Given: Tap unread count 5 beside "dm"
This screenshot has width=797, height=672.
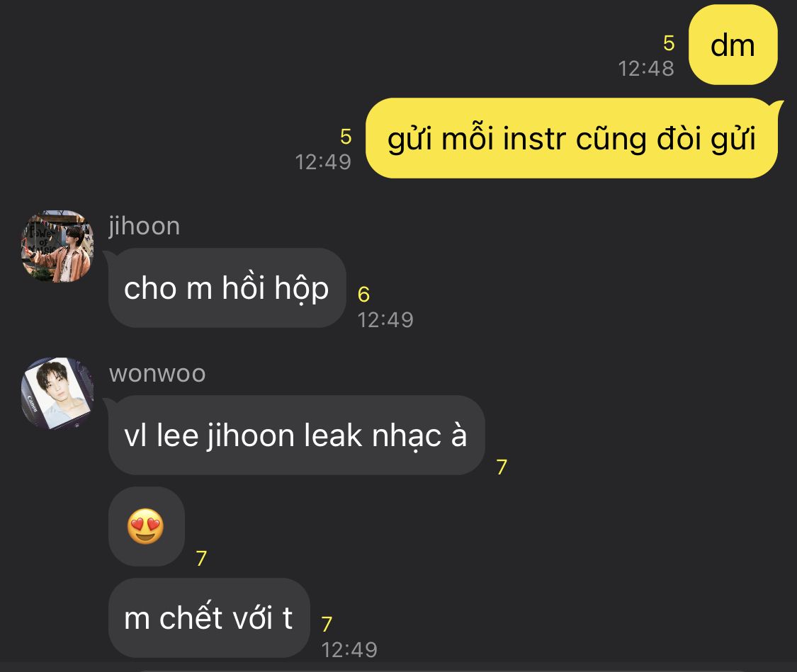Looking at the screenshot, I should click(669, 43).
